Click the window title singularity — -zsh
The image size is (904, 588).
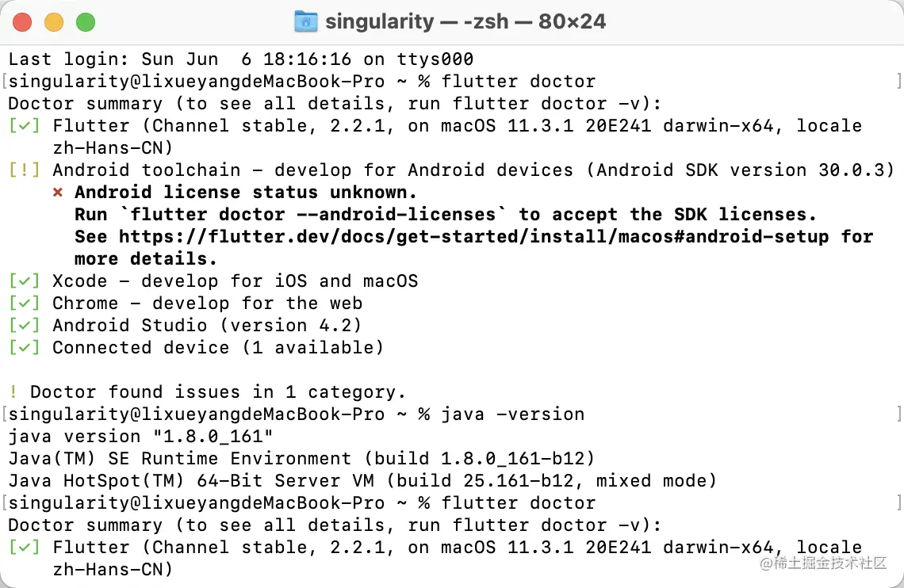click(x=452, y=21)
